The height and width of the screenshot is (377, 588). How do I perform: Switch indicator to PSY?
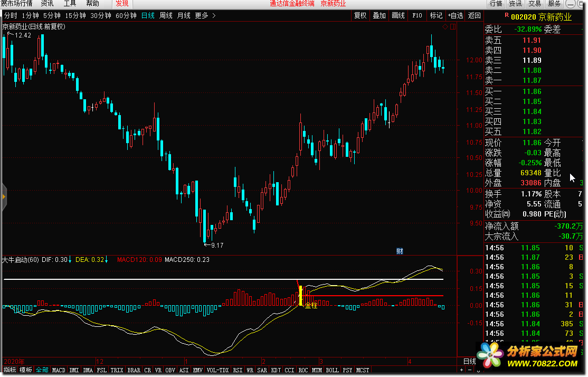pos(347,370)
